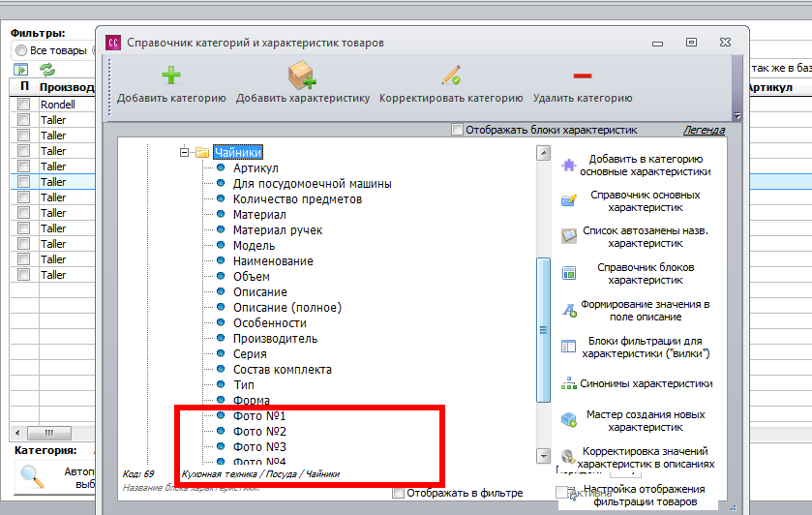Click the red minus Delete category icon

582,76
